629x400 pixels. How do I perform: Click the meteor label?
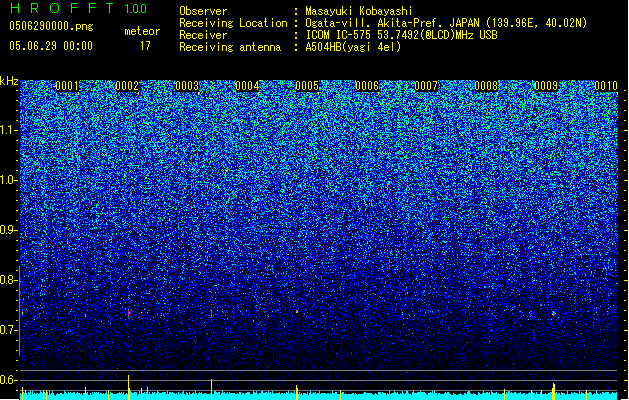142,31
